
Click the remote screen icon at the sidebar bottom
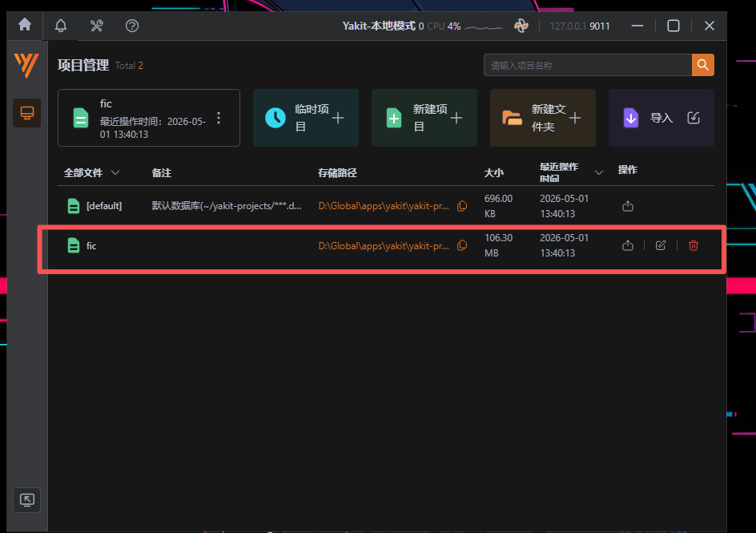[x=27, y=499]
